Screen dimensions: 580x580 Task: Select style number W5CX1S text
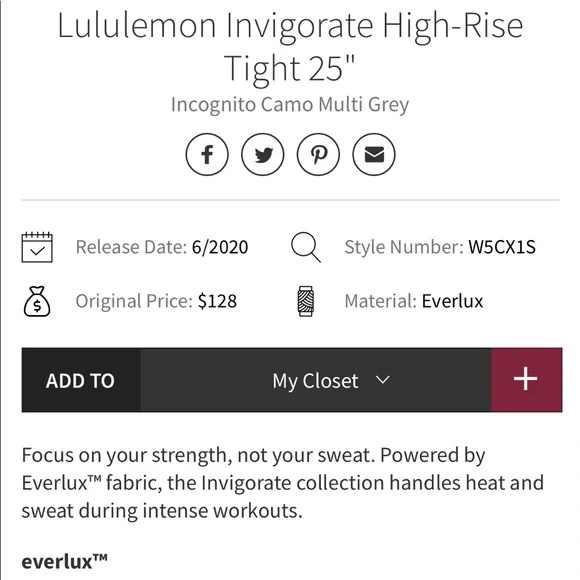pyautogui.click(x=502, y=247)
